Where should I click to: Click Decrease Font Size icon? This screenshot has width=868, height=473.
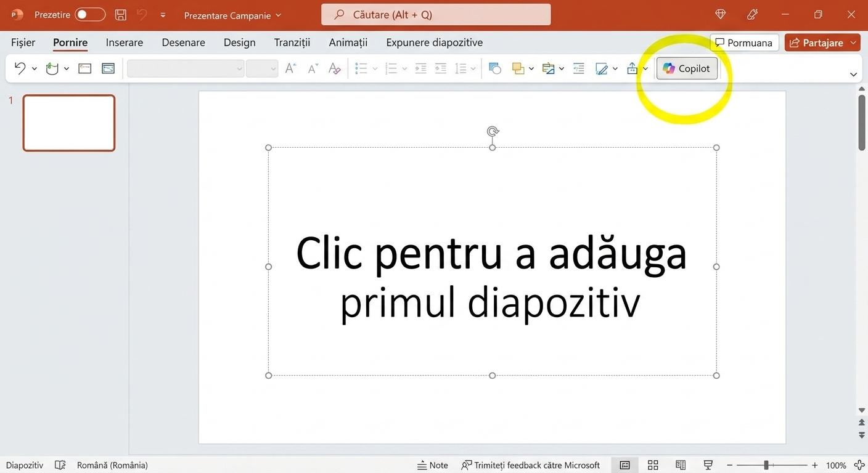[x=313, y=68]
